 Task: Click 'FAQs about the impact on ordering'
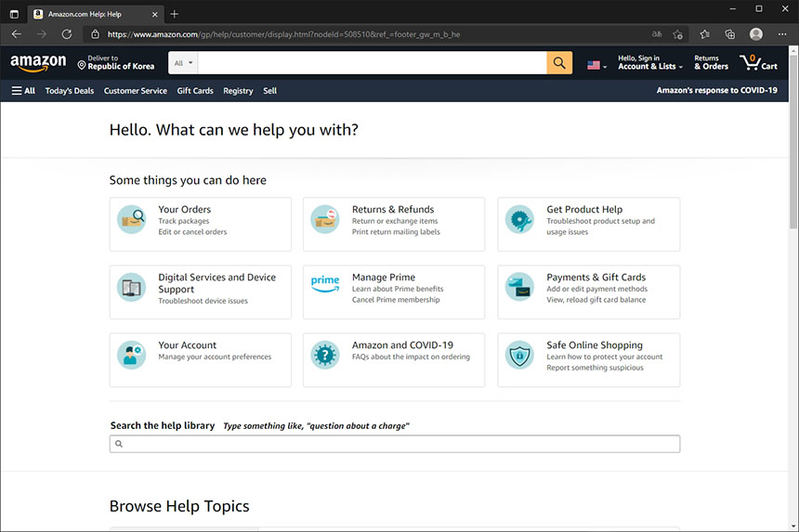411,357
